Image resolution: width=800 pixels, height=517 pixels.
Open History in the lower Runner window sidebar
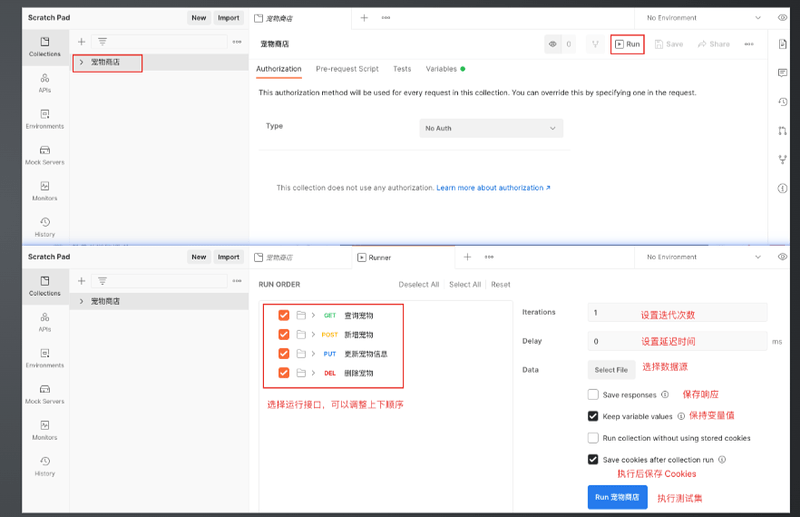45,466
